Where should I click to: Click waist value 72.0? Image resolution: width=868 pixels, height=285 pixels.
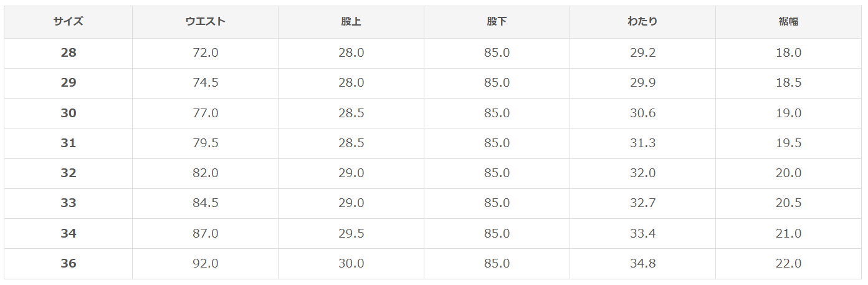click(206, 53)
